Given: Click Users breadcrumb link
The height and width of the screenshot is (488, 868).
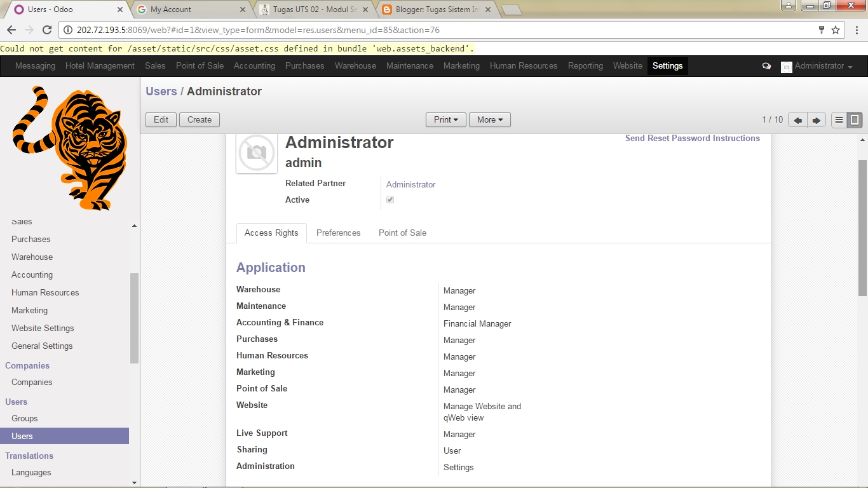Looking at the screenshot, I should (x=161, y=91).
